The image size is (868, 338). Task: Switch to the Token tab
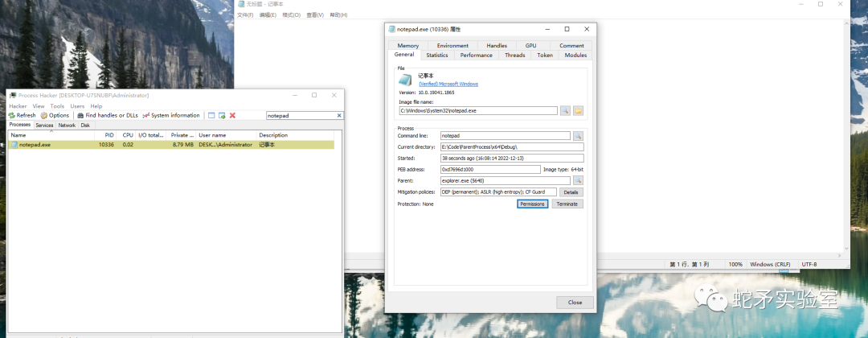coord(545,56)
